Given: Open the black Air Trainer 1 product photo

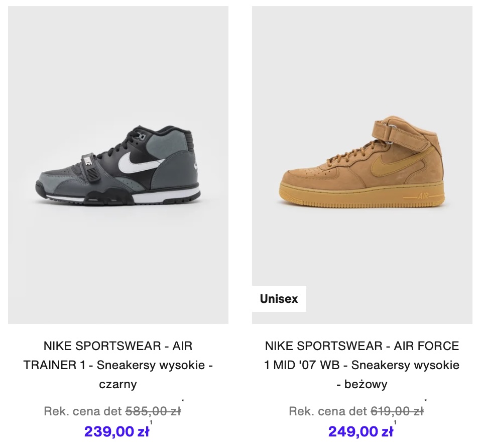Looking at the screenshot, I should (118, 165).
